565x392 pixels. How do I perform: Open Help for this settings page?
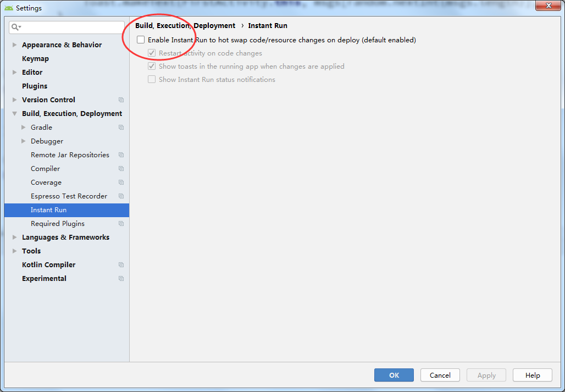[x=533, y=375]
